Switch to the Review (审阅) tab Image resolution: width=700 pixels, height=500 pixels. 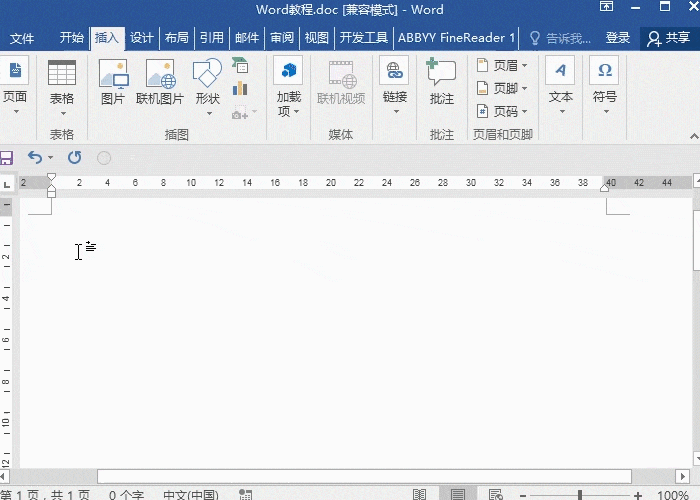282,38
